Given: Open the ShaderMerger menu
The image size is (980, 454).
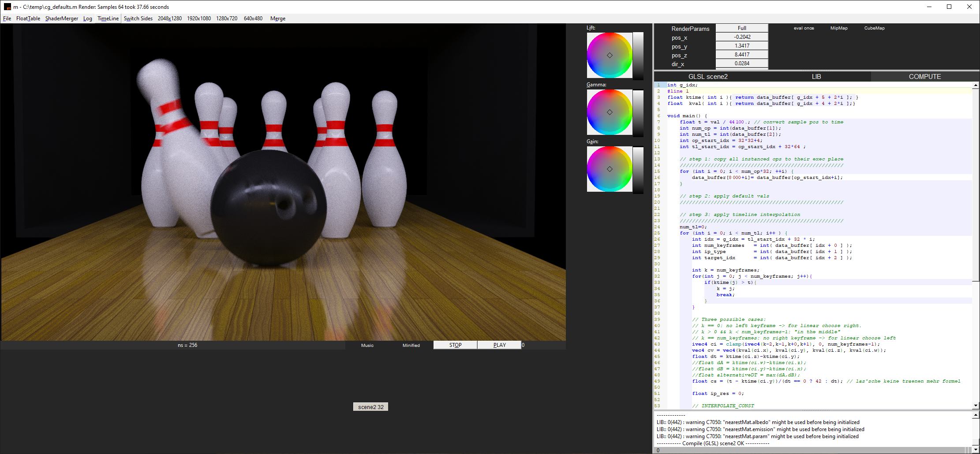Looking at the screenshot, I should tap(61, 19).
